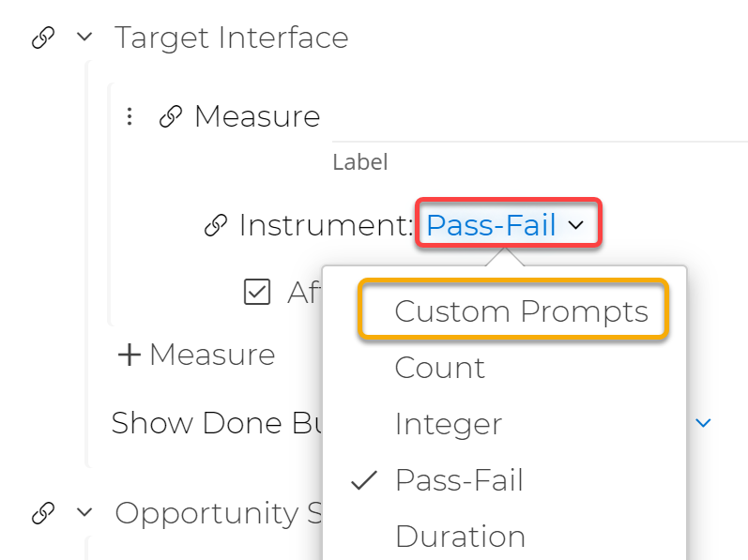This screenshot has width=748, height=560.
Task: Click link icon beside Target Interface
Action: (x=42, y=38)
